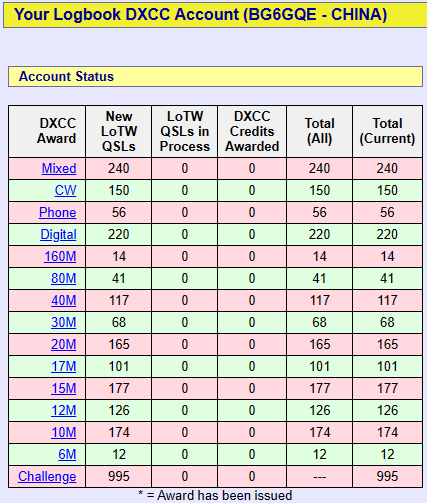Open the Challenge award link

[47, 476]
